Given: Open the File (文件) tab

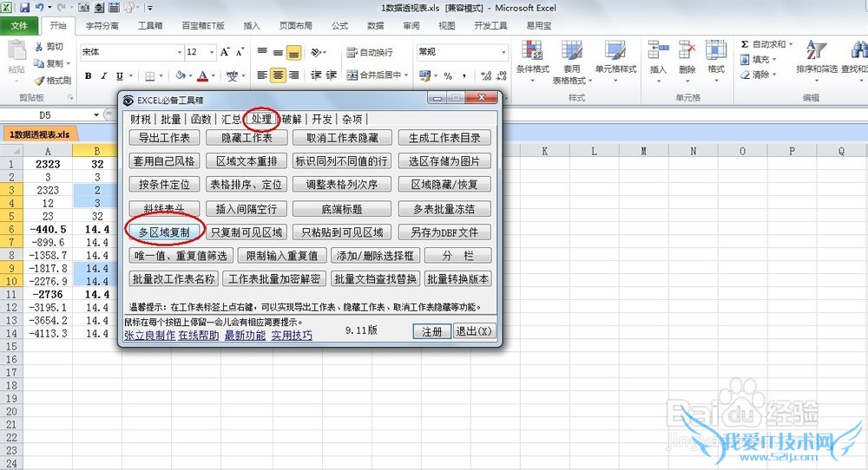Looking at the screenshot, I should click(19, 25).
